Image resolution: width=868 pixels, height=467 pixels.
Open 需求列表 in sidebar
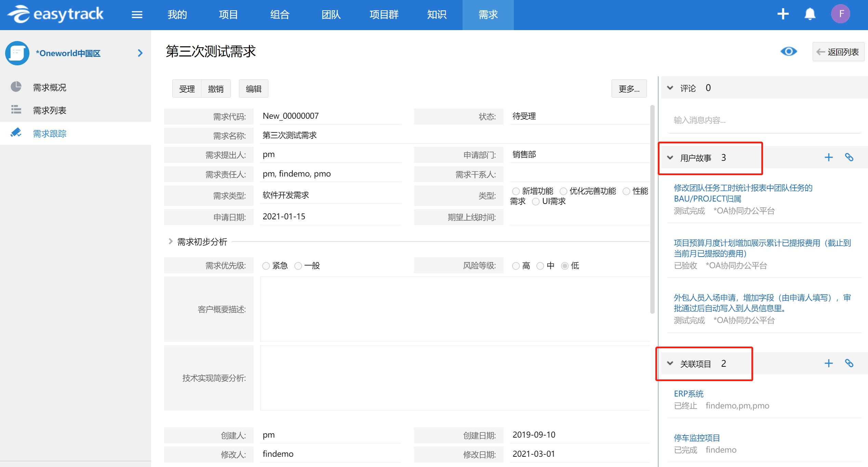tap(50, 111)
